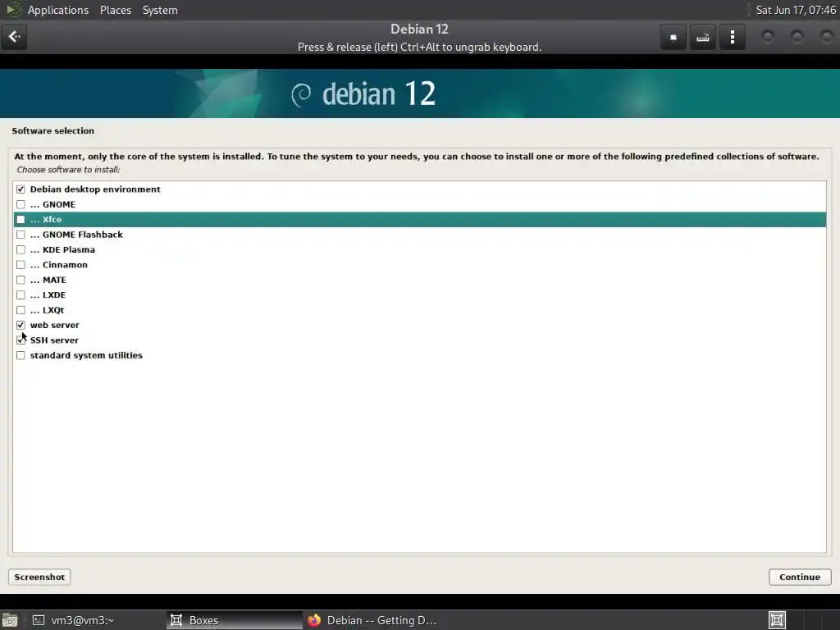
Task: Click the workspace switcher icon bottom right
Action: click(778, 620)
